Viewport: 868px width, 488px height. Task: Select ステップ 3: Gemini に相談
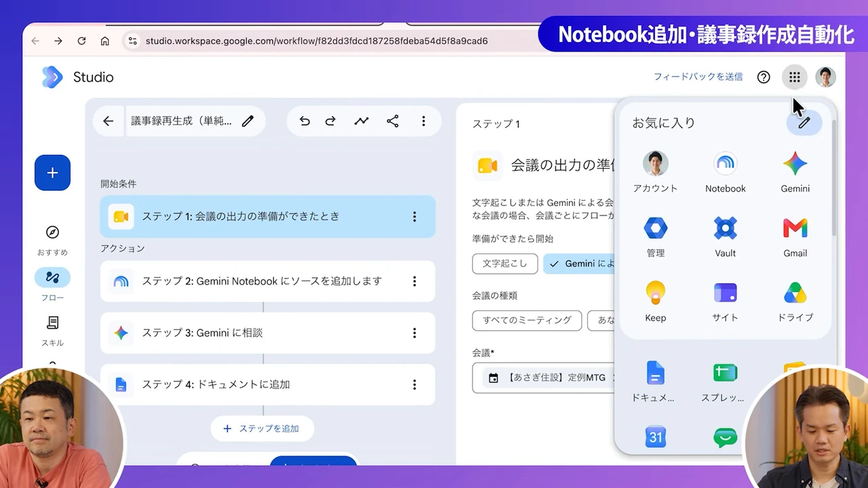267,333
